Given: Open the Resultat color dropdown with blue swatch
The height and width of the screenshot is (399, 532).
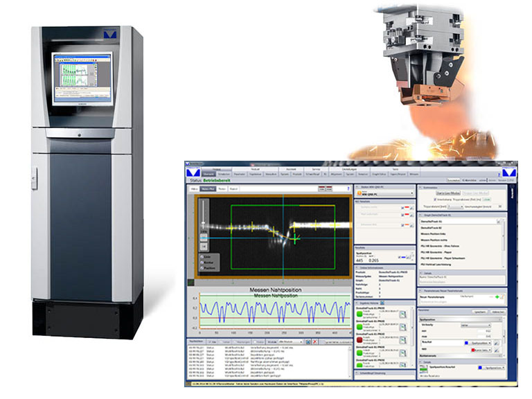Looking at the screenshot, I should click(478, 343).
